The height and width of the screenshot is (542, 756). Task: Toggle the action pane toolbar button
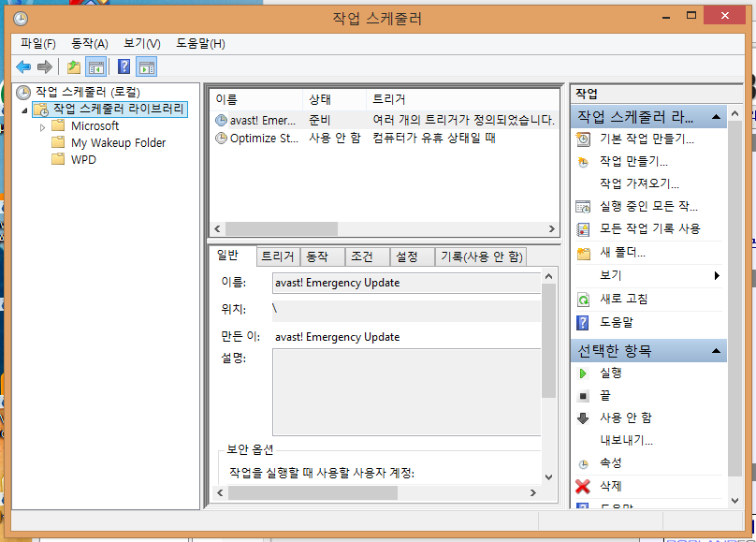click(146, 66)
